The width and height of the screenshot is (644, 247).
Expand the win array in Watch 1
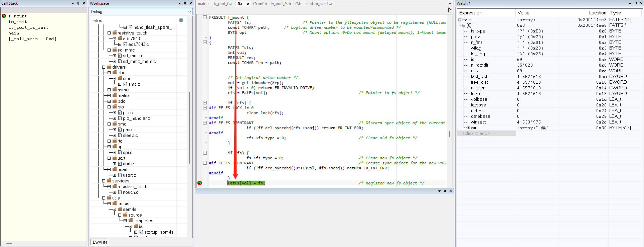coord(468,128)
